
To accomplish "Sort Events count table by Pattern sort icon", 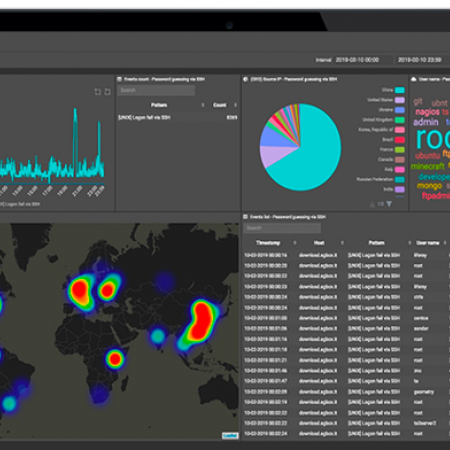I will (203, 105).
